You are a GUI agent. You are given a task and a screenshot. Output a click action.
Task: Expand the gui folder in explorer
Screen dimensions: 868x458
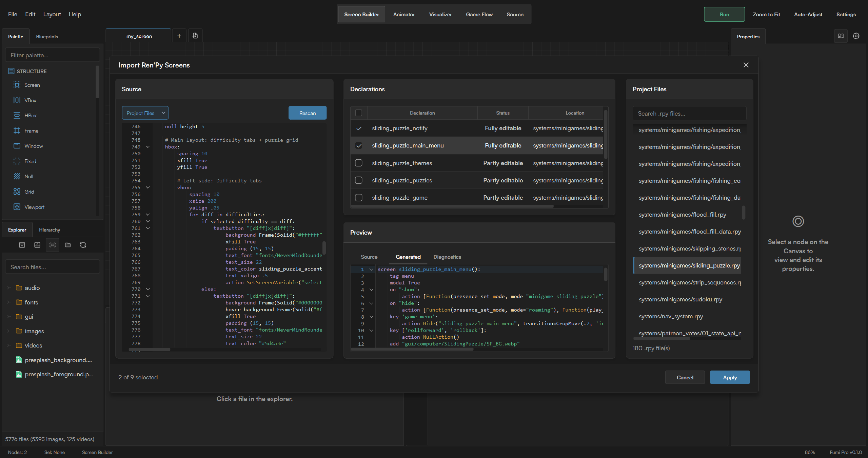pos(9,317)
